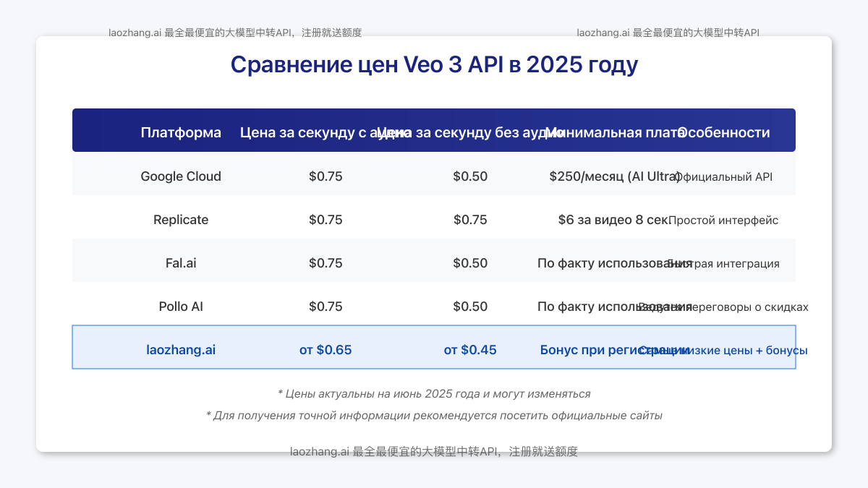The height and width of the screenshot is (488, 868).
Task: Select the "Минимальная плата" column header
Action: 615,133
